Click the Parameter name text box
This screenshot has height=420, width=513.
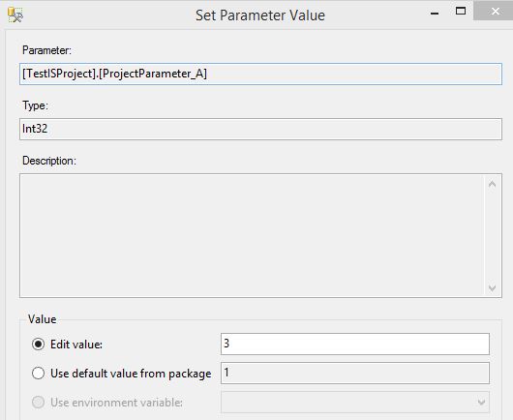pos(260,74)
